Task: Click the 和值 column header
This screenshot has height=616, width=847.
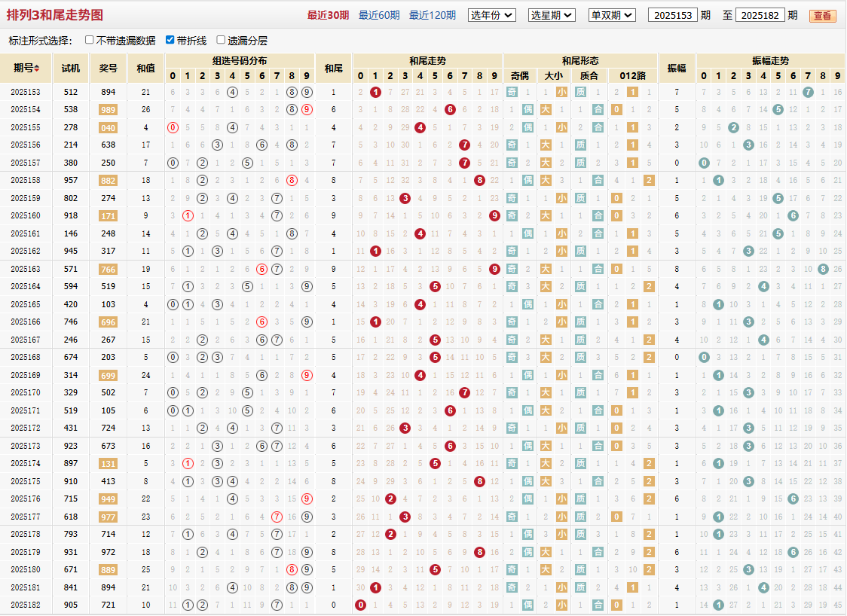Action: click(x=146, y=68)
